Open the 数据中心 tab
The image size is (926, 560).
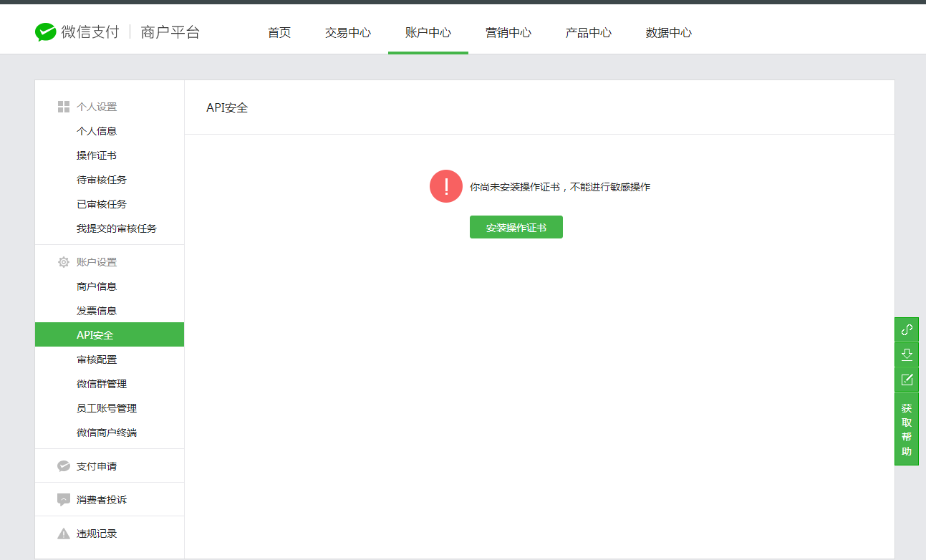669,33
